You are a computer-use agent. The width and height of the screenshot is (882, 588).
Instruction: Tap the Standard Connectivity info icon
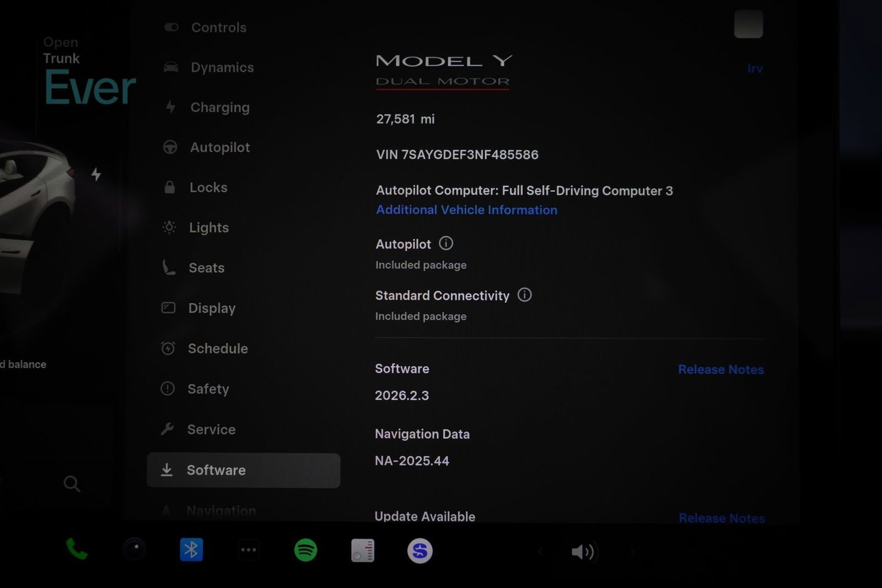[525, 295]
